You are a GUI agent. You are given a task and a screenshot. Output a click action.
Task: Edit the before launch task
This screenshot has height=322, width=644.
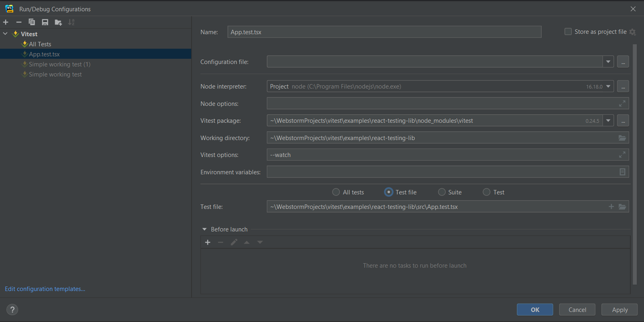click(234, 242)
